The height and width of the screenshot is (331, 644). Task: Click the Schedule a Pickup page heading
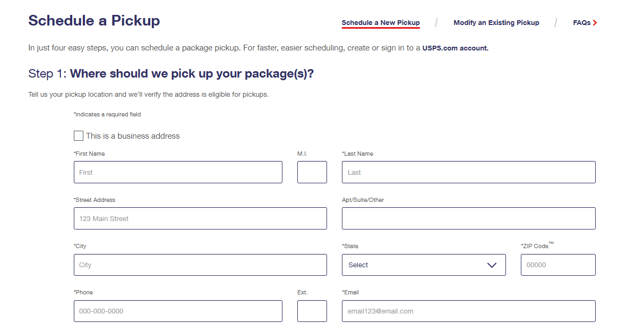pyautogui.click(x=94, y=21)
